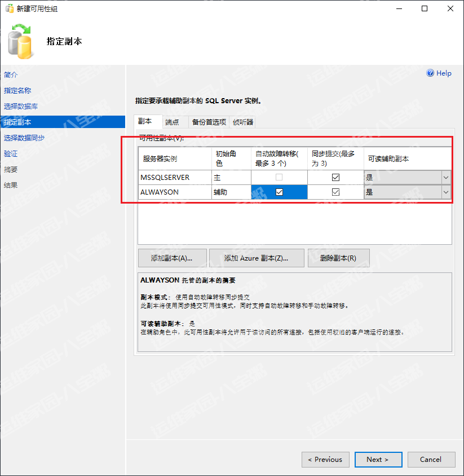Toggle automatic failover checkbox for ALWAYSON

click(x=279, y=192)
